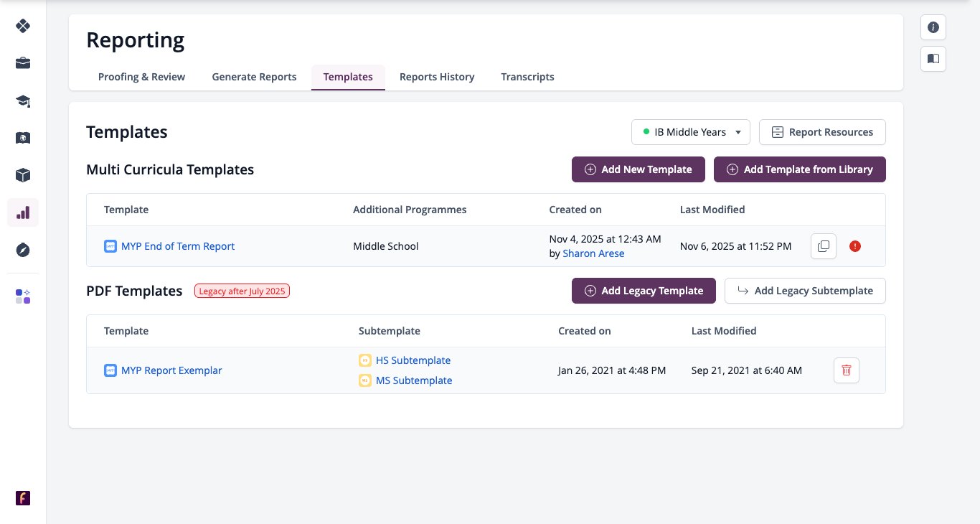Open the HS Subtemplate link
This screenshot has height=524, width=980.
click(413, 360)
